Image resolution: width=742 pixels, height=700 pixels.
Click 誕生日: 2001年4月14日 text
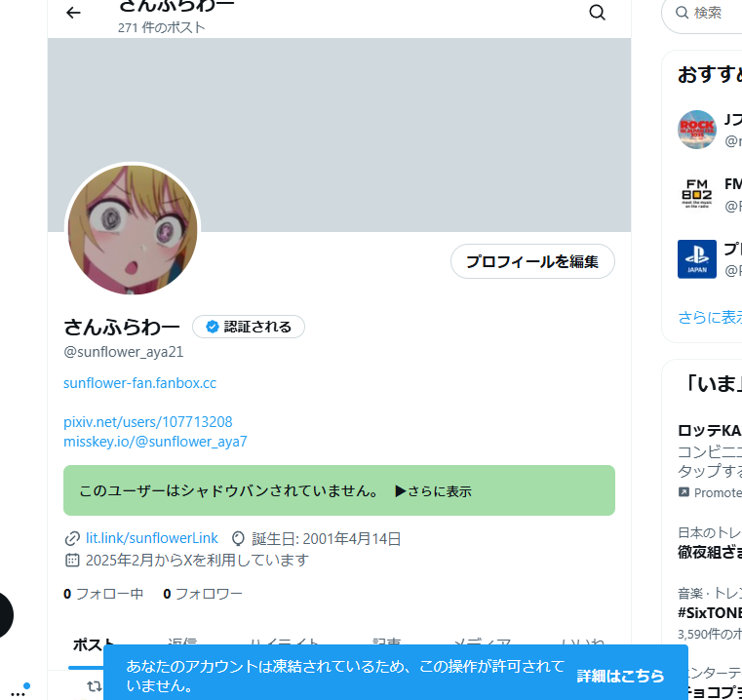327,538
